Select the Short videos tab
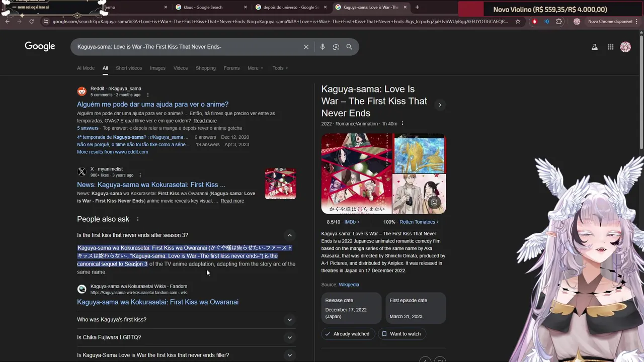Image resolution: width=644 pixels, height=362 pixels. [129, 68]
